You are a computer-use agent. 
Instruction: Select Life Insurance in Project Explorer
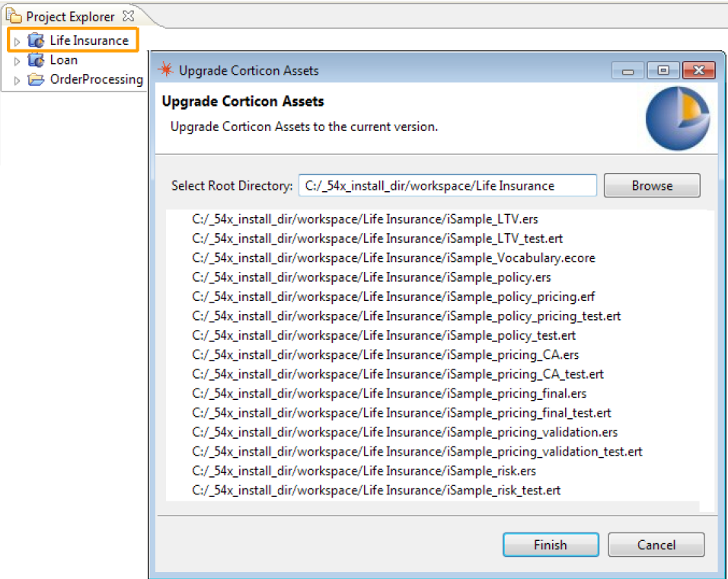(x=89, y=40)
